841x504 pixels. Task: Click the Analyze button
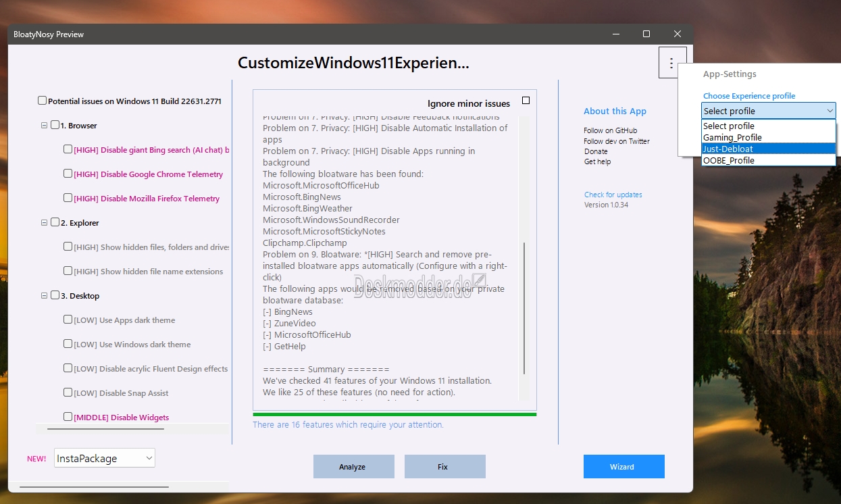(x=353, y=466)
